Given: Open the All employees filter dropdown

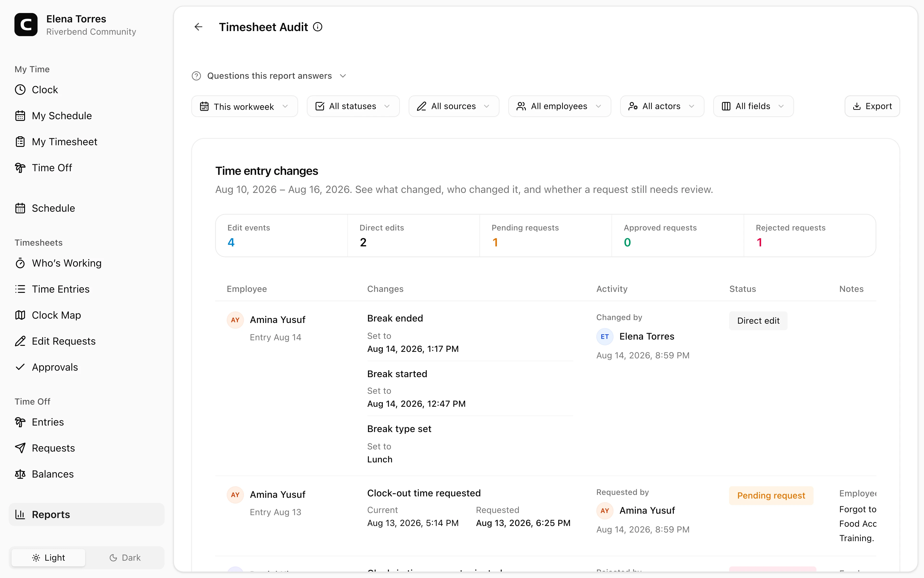Looking at the screenshot, I should point(559,106).
